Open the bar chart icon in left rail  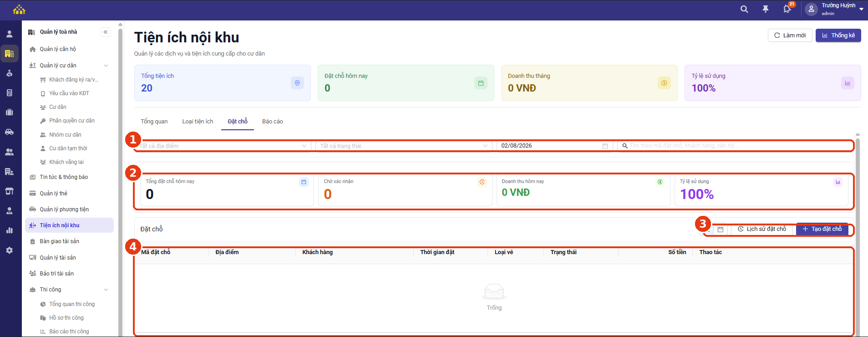pos(10,230)
